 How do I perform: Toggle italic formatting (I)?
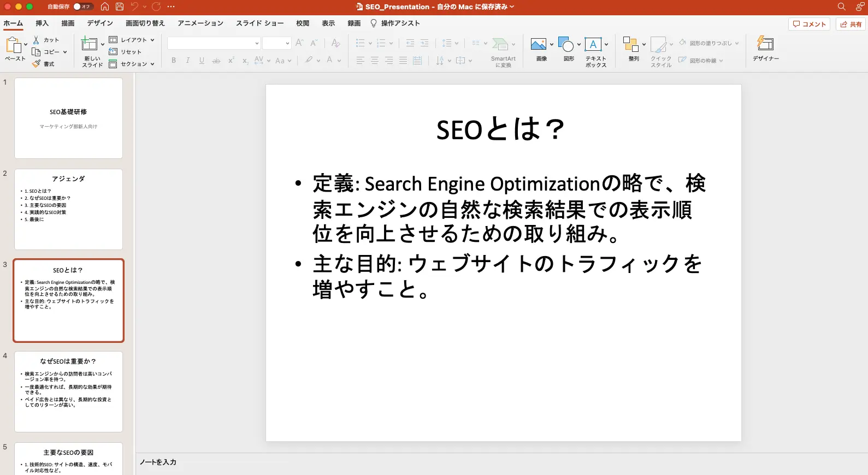pos(188,61)
